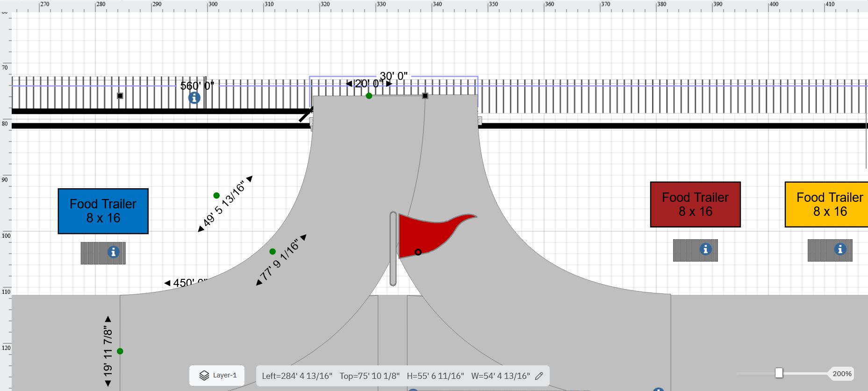This screenshot has width=868, height=391.
Task: Click green handle beside 19' 11 7/8" dimension
Action: point(120,351)
